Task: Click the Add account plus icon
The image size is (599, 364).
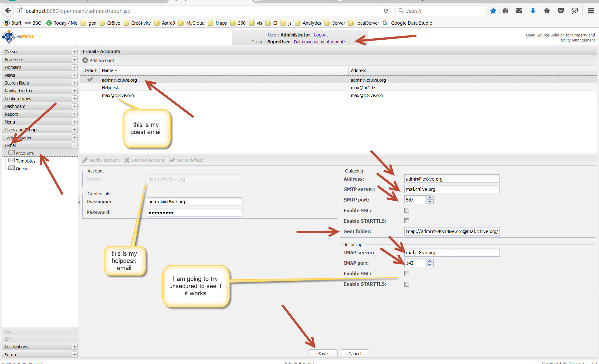Action: click(85, 60)
